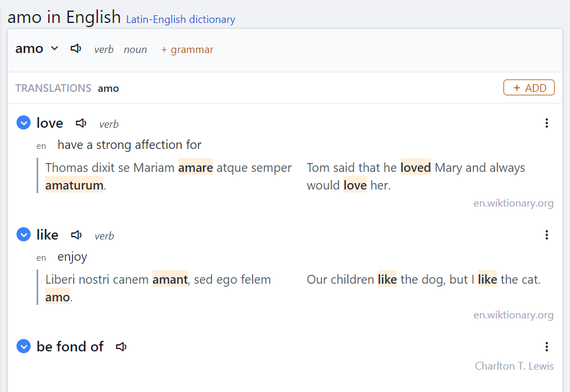Open the Latin-English dictionary link
The height and width of the screenshot is (392, 570).
180,19
